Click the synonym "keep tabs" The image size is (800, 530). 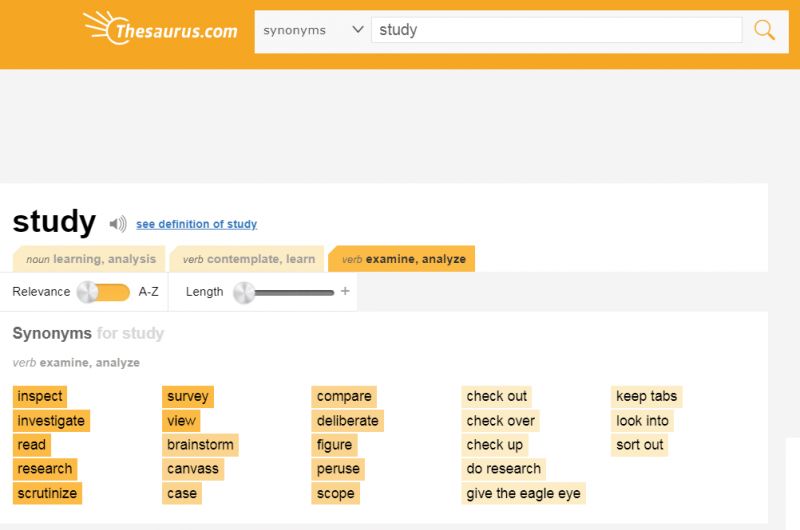pos(646,396)
